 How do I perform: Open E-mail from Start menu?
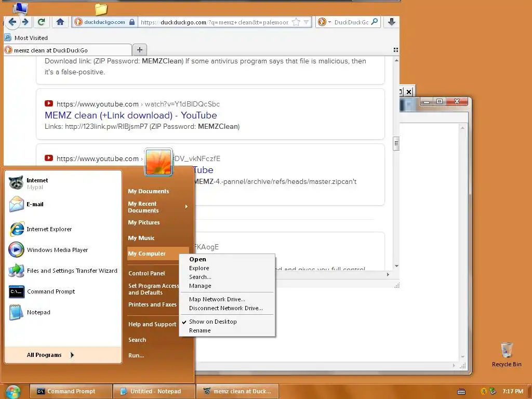coord(63,204)
